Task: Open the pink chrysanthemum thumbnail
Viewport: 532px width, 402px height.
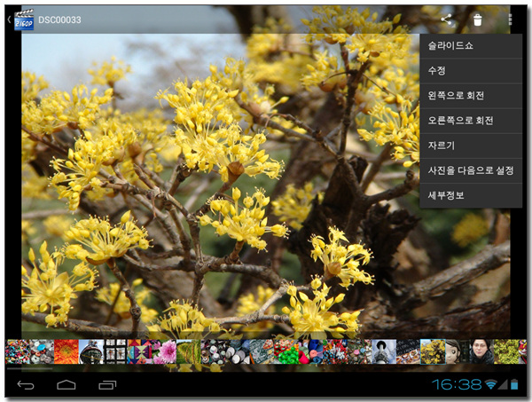Action: tap(164, 351)
